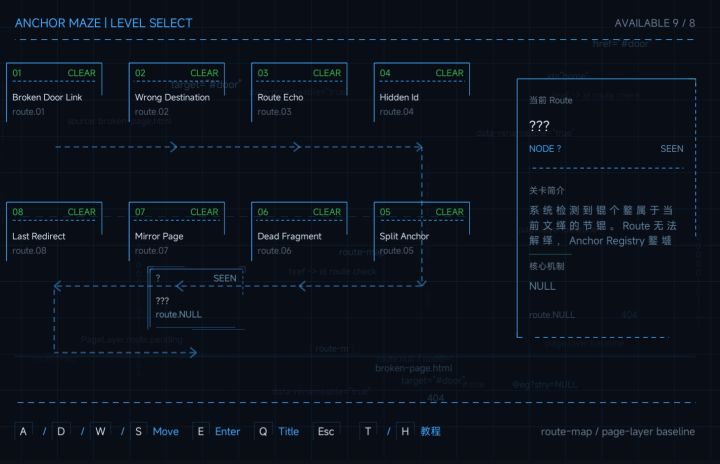Image resolution: width=720 pixels, height=464 pixels.
Task: Click broken-page.html faded text
Action: [x=414, y=368]
